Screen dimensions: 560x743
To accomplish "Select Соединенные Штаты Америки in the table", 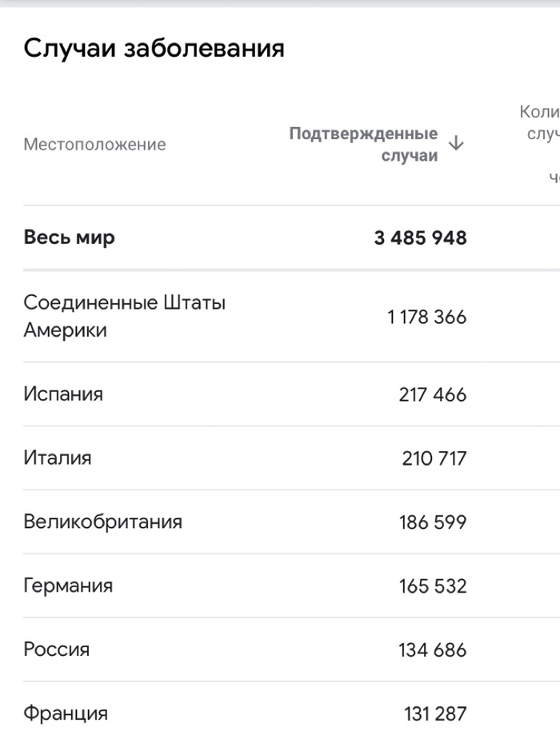I will click(126, 317).
